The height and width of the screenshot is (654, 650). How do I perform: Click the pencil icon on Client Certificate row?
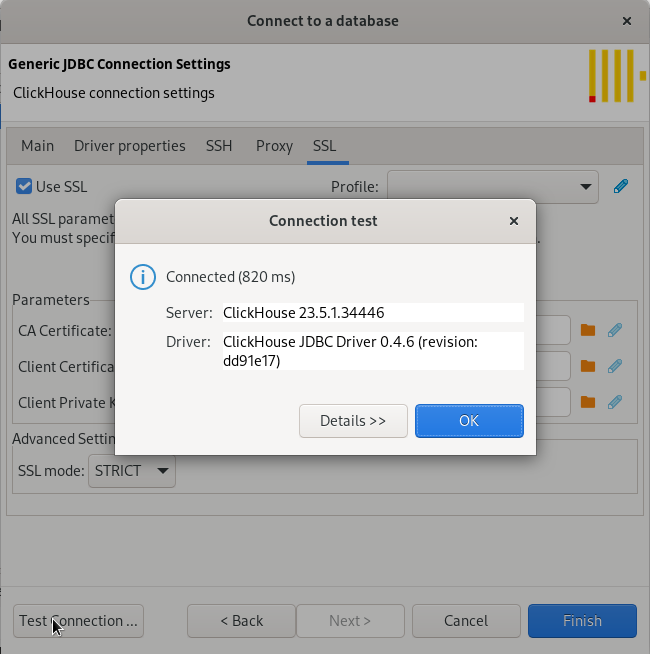click(616, 366)
